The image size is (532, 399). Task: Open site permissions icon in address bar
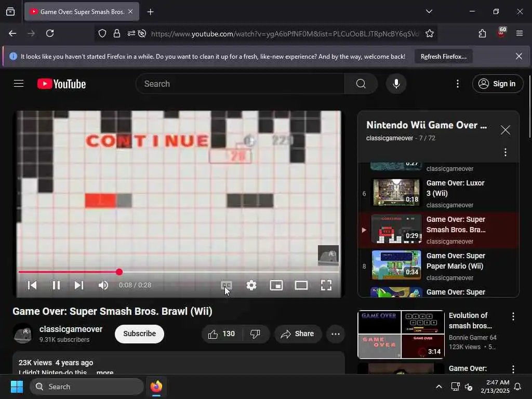131,33
